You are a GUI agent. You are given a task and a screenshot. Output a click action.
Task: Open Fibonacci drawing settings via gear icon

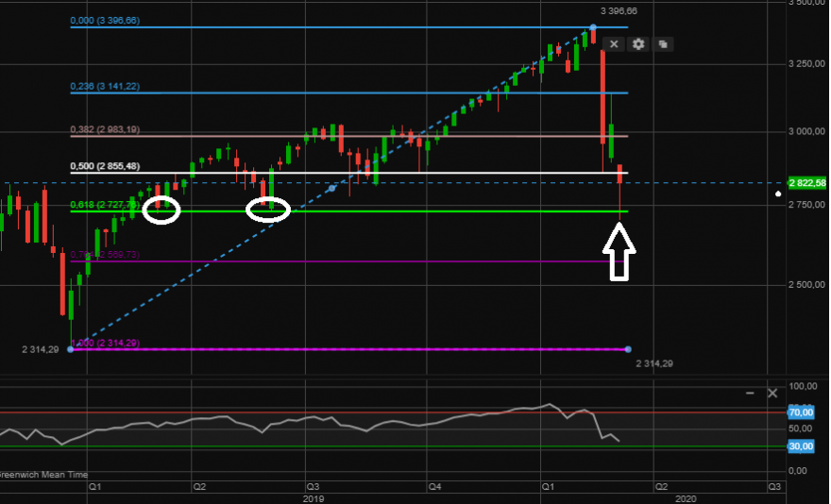point(638,44)
